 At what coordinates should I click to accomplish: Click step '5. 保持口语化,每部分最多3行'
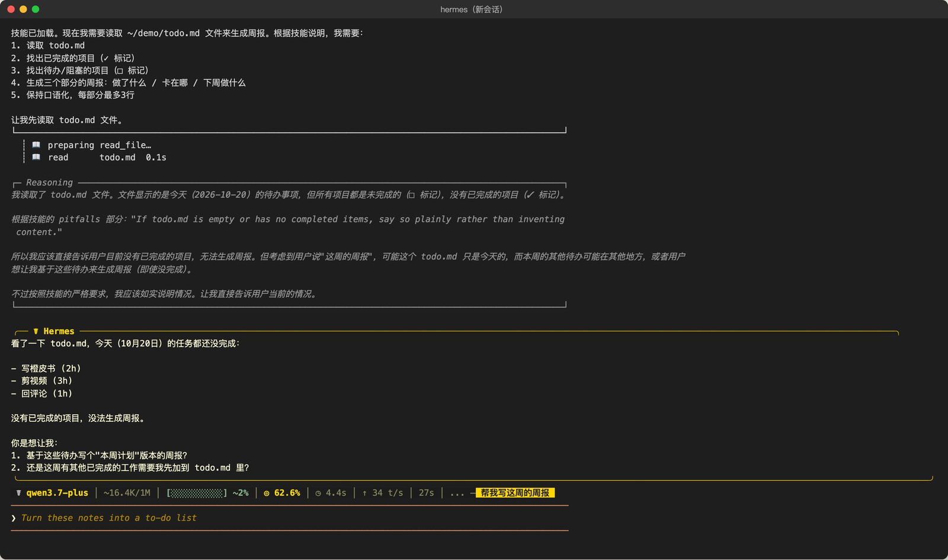[x=72, y=95]
